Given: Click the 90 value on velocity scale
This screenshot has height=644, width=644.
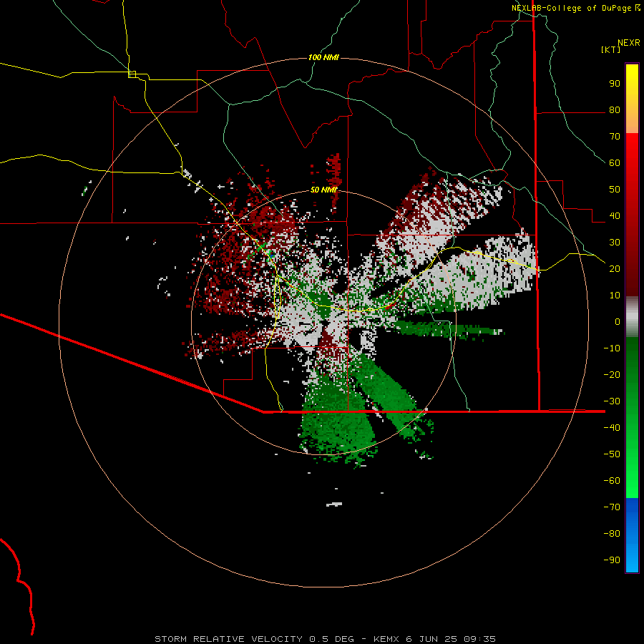Looking at the screenshot, I should [615, 84].
